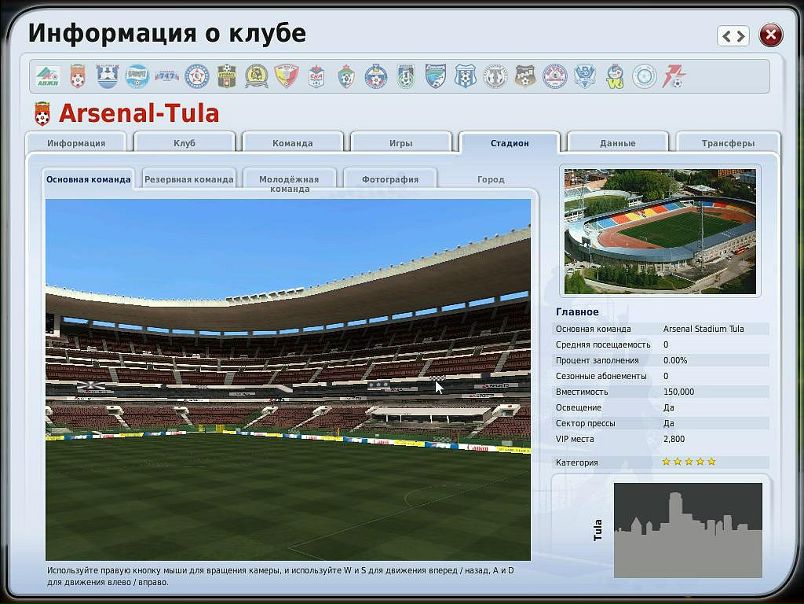Select the red shield badge, second in row
This screenshot has height=604, width=804.
[x=77, y=76]
